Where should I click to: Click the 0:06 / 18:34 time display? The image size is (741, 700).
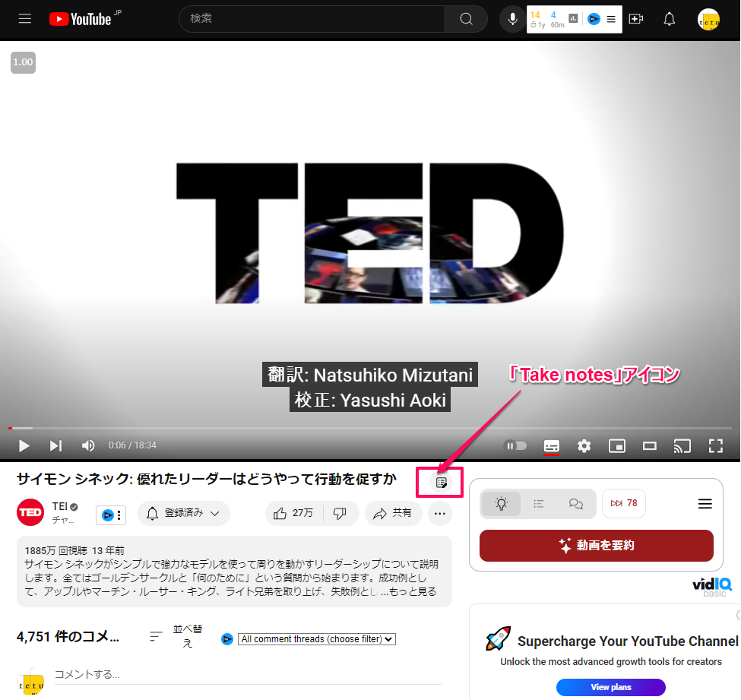point(132,445)
